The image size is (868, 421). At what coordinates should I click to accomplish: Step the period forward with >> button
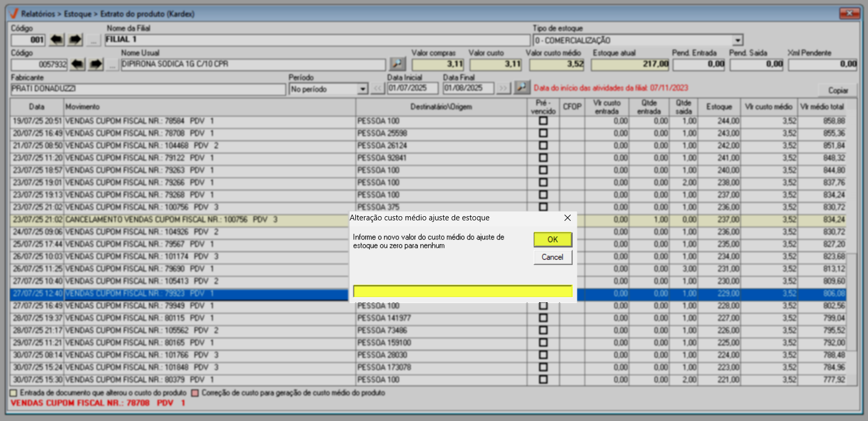pyautogui.click(x=503, y=89)
